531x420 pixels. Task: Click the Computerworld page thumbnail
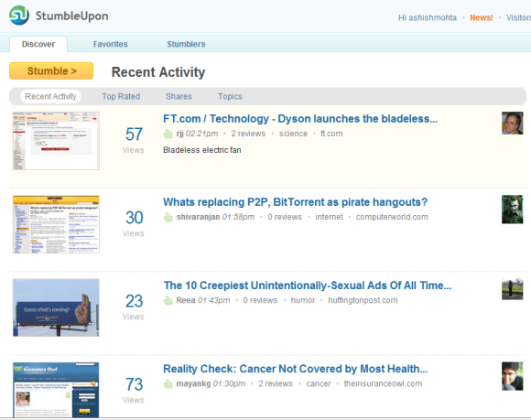pyautogui.click(x=56, y=224)
